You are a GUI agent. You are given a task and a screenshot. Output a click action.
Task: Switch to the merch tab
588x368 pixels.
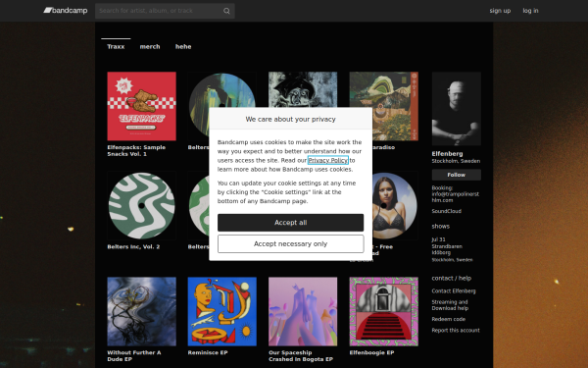tap(150, 46)
